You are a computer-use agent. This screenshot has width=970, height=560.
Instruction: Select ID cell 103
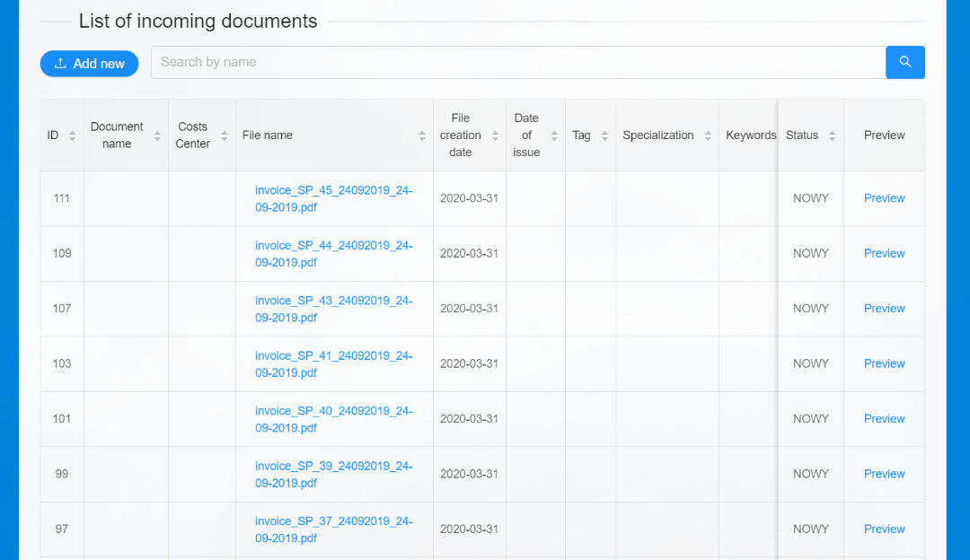coord(62,363)
